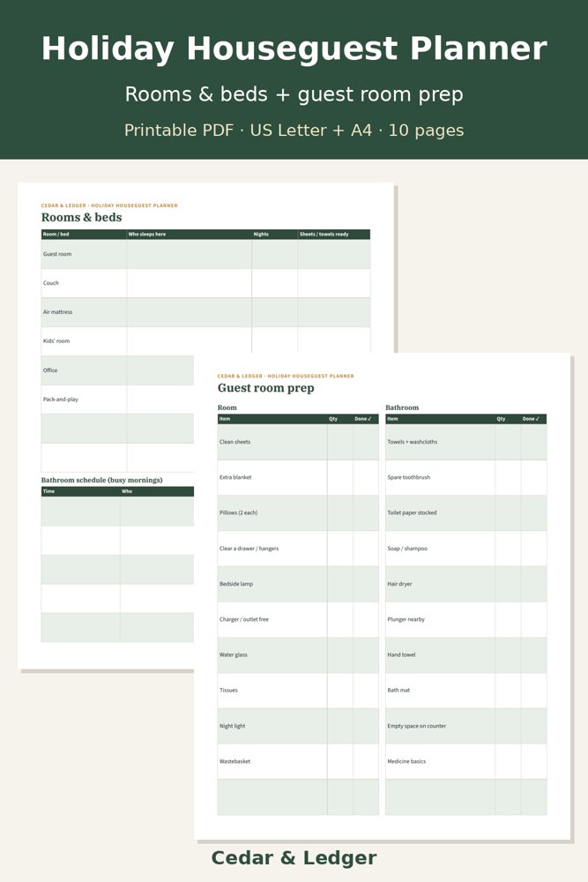The height and width of the screenshot is (882, 588).
Task: Select the 'Water glass' item
Action: (x=234, y=654)
